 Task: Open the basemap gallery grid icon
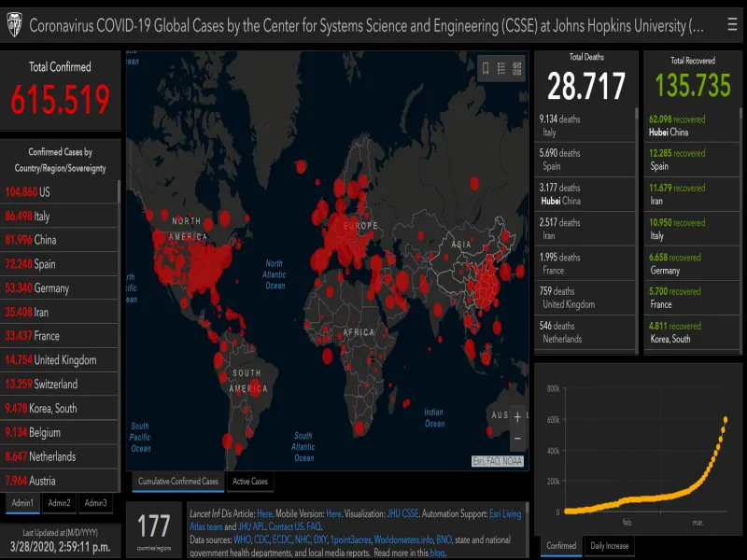click(517, 68)
